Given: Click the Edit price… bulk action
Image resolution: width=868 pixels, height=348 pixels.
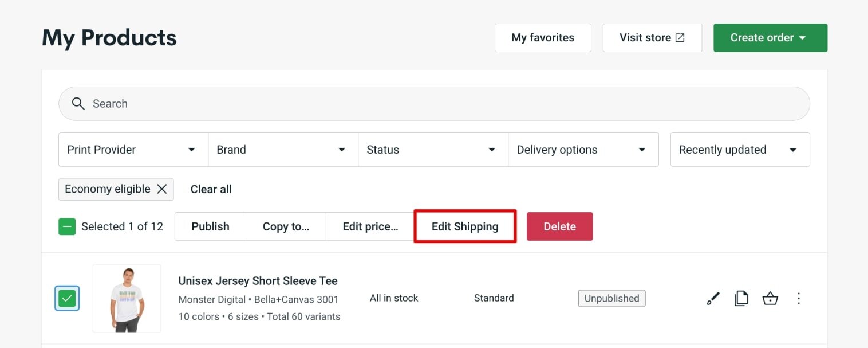Looking at the screenshot, I should click(x=370, y=226).
